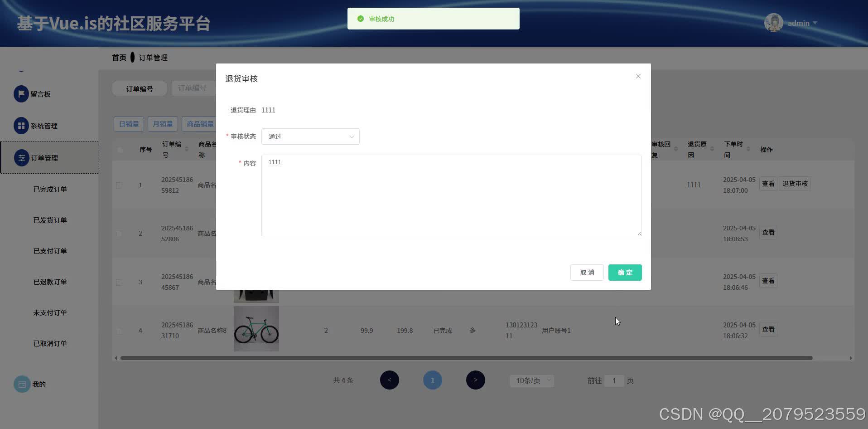This screenshot has width=868, height=429.
Task: Click the 内容 textarea containing 1111
Action: pyautogui.click(x=451, y=195)
